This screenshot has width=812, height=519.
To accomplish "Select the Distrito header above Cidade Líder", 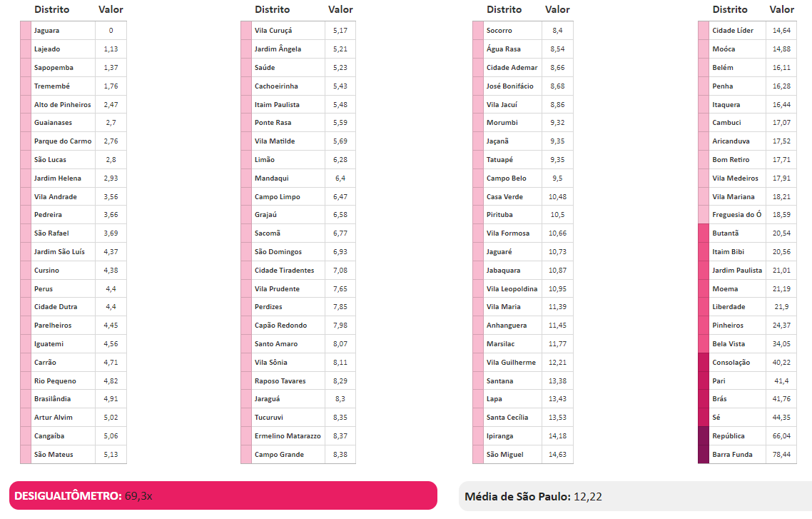I will 730,10.
